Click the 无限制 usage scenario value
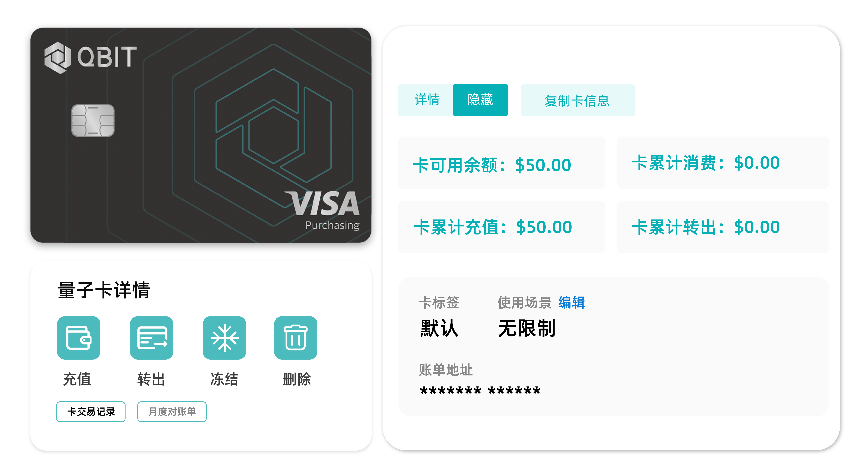The width and height of the screenshot is (868, 475). [526, 328]
